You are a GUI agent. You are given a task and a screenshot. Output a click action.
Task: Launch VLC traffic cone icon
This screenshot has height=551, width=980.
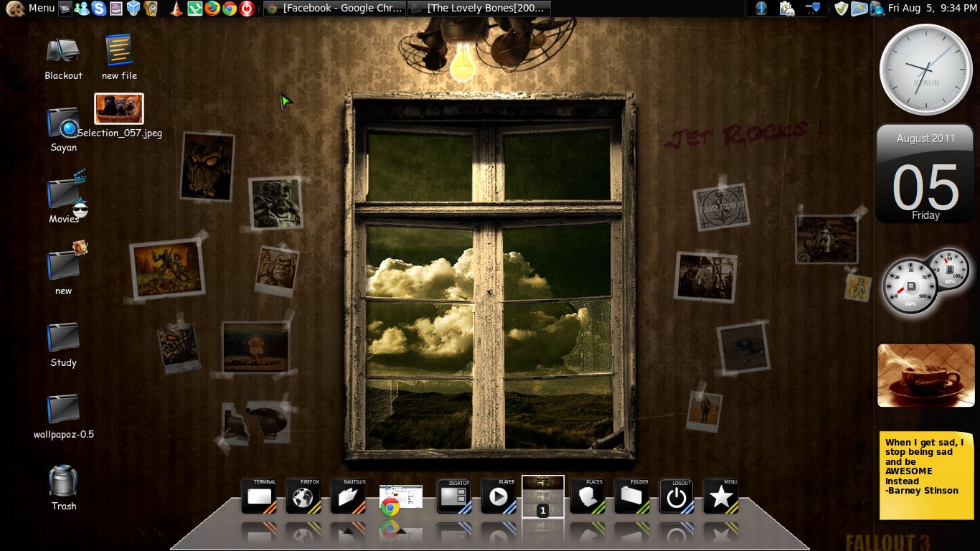click(x=176, y=9)
